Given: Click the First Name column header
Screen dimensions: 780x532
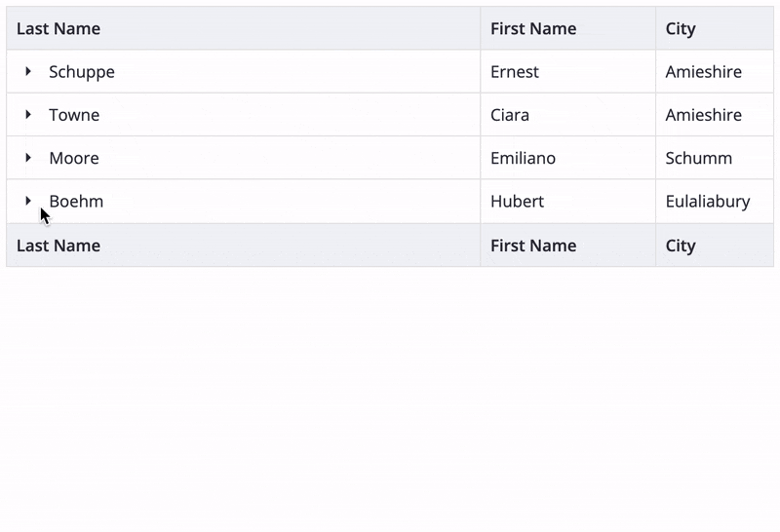Looking at the screenshot, I should [568, 28].
